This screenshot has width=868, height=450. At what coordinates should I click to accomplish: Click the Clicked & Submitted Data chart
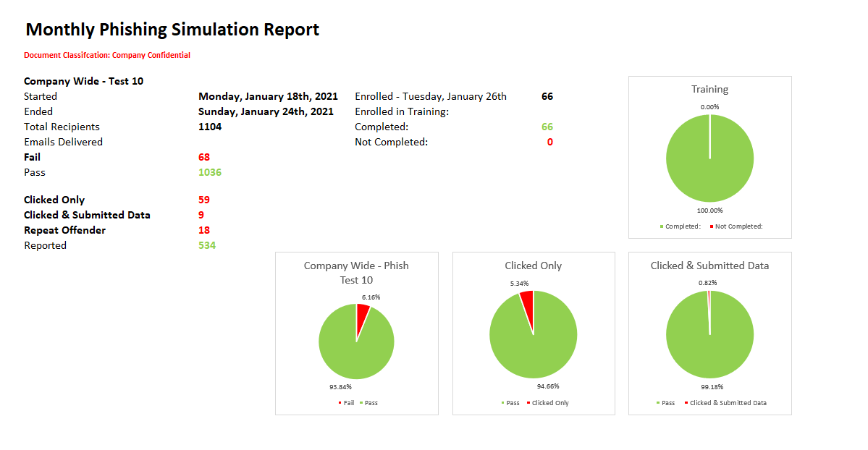click(x=709, y=334)
